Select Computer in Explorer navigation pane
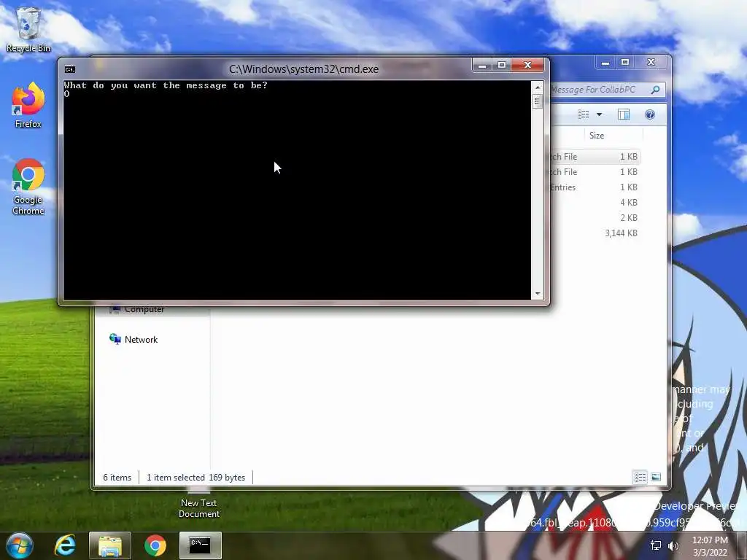Image resolution: width=747 pixels, height=560 pixels. (x=138, y=310)
